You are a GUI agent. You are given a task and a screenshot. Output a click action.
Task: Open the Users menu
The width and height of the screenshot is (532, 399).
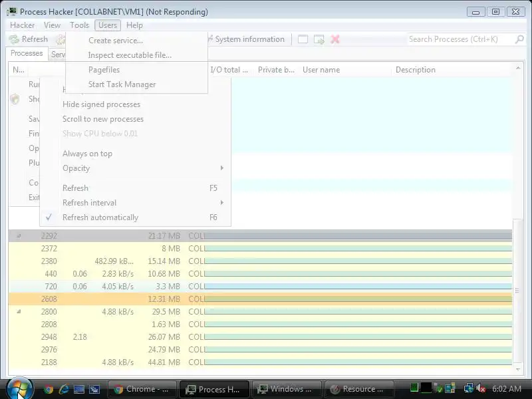(108, 25)
